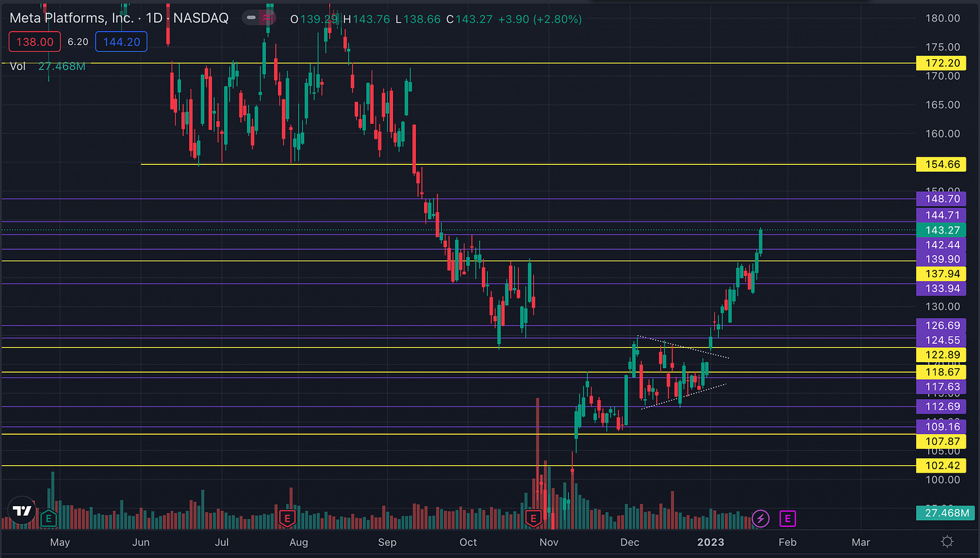Click the green 27.468M volume axis label
Viewport: 980px width, 558px height.
[944, 514]
